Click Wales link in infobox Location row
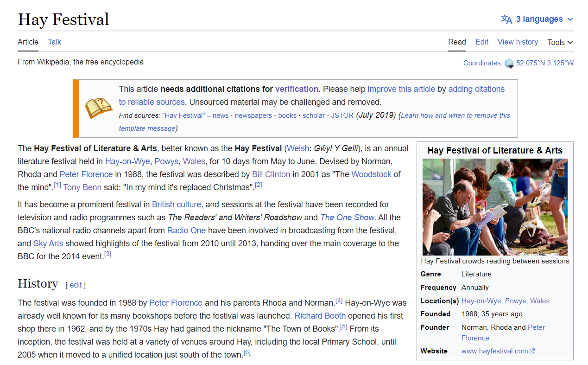Image resolution: width=588 pixels, height=365 pixels. (540, 301)
